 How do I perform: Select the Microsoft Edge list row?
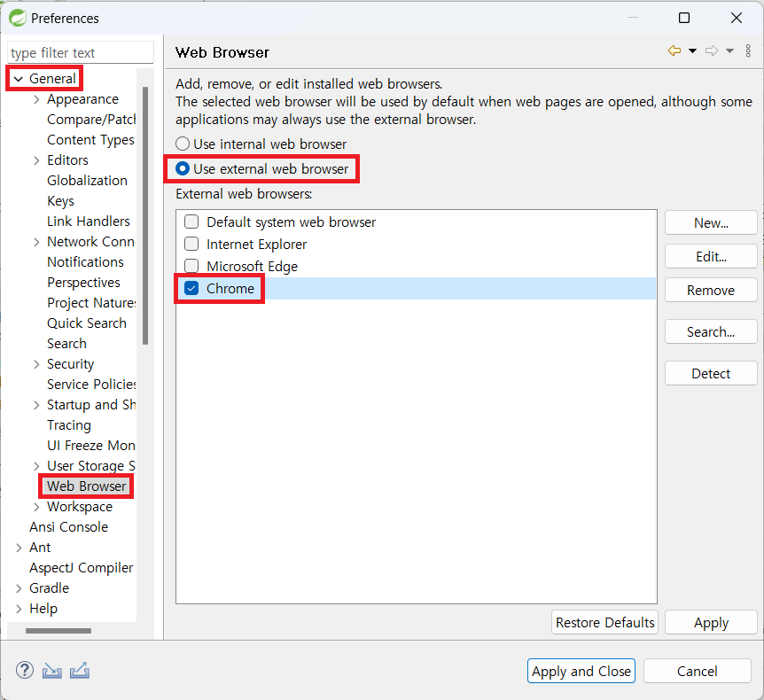(x=416, y=266)
